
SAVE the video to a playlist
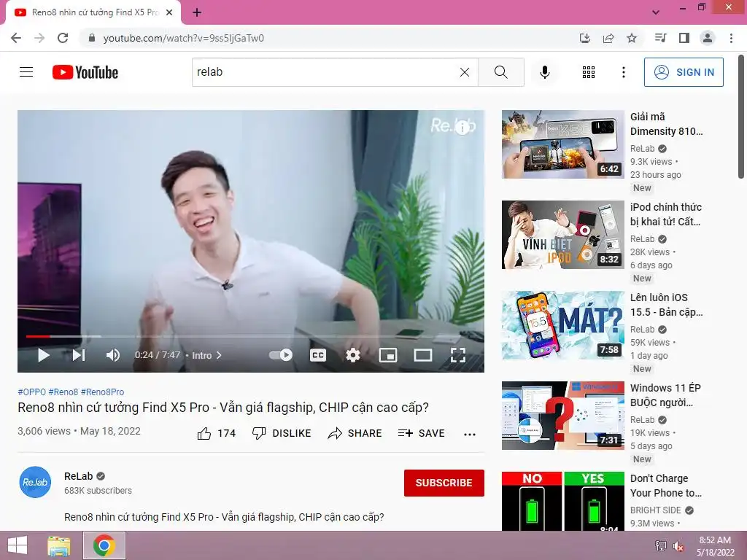tap(422, 433)
